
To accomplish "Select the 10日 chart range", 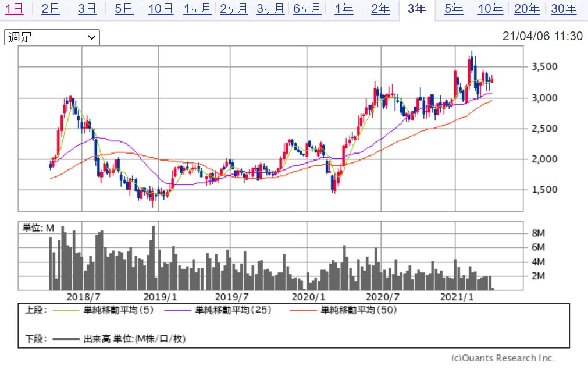I will (x=161, y=9).
